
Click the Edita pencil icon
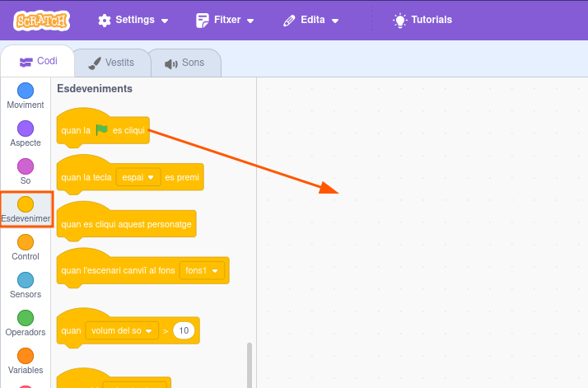pyautogui.click(x=289, y=21)
